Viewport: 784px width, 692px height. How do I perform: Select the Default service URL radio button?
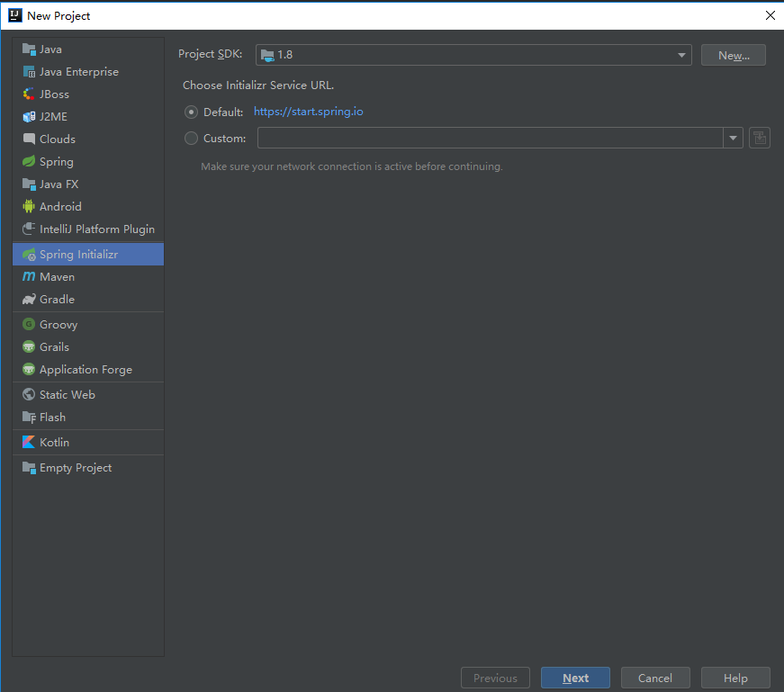coord(191,112)
